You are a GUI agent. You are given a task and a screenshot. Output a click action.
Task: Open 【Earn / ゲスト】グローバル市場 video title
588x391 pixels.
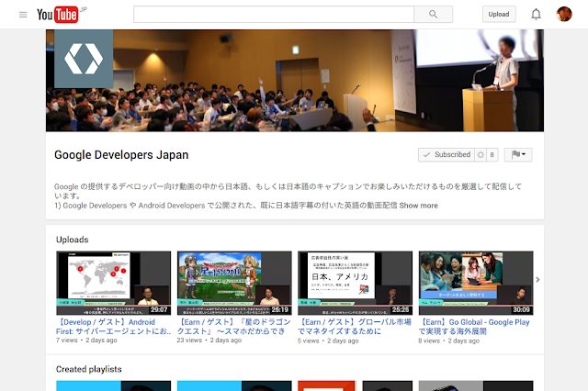[x=355, y=327]
